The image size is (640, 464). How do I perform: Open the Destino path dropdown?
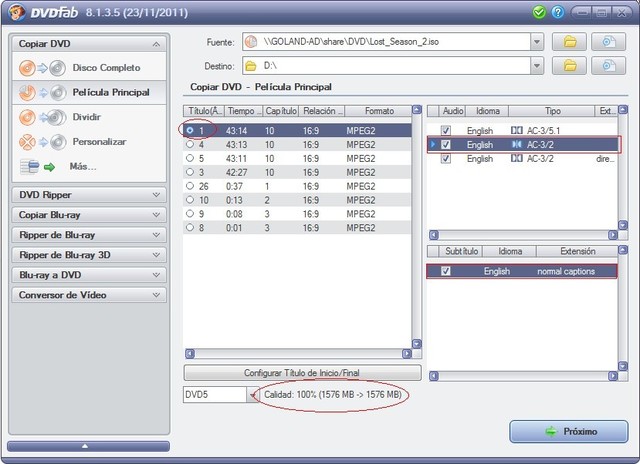(x=537, y=66)
